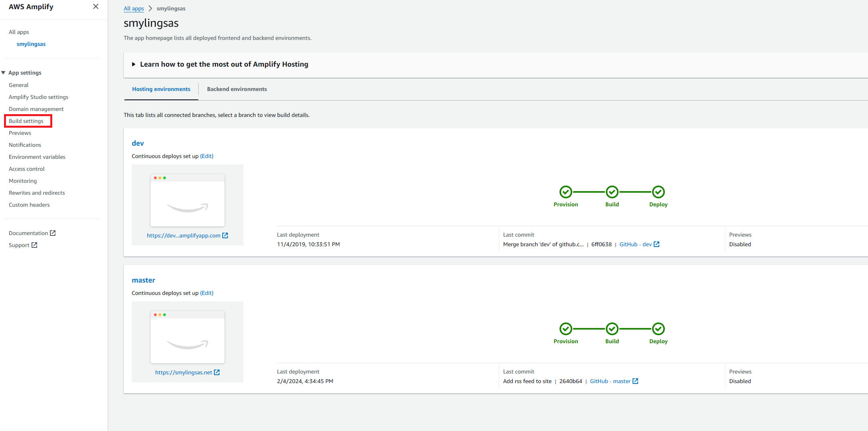This screenshot has width=868, height=431.
Task: Open Domain management page
Action: (36, 109)
